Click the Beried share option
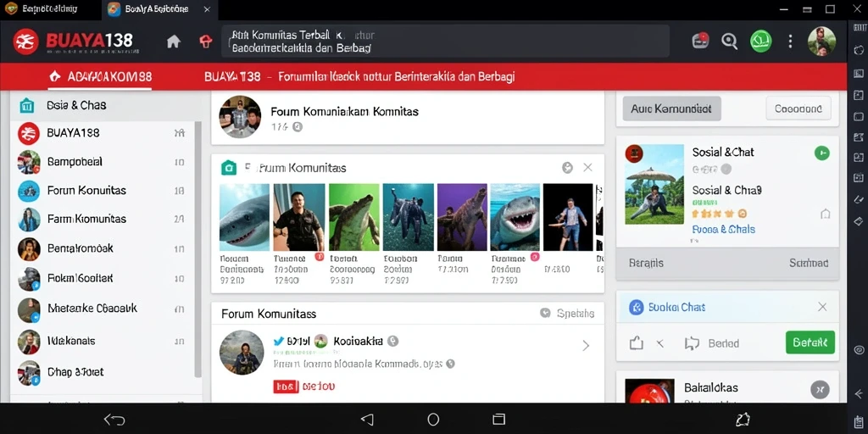Viewport: 868px width, 434px height. [x=712, y=343]
